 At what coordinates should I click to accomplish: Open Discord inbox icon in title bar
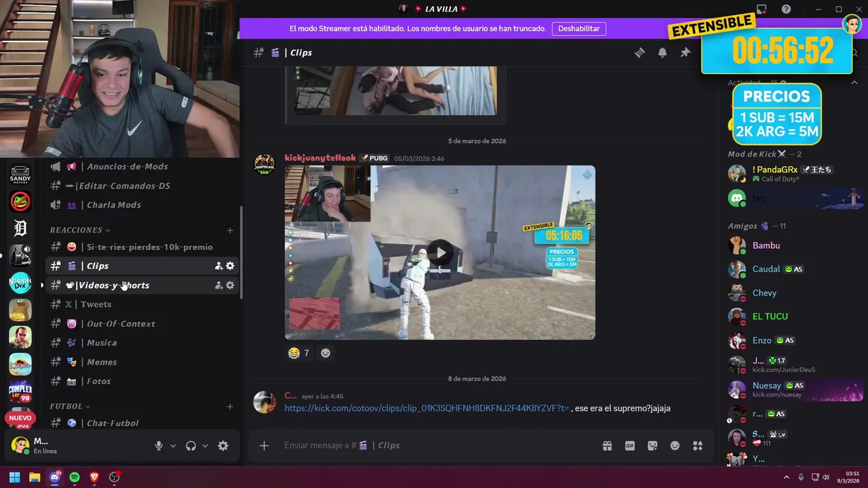762,9
